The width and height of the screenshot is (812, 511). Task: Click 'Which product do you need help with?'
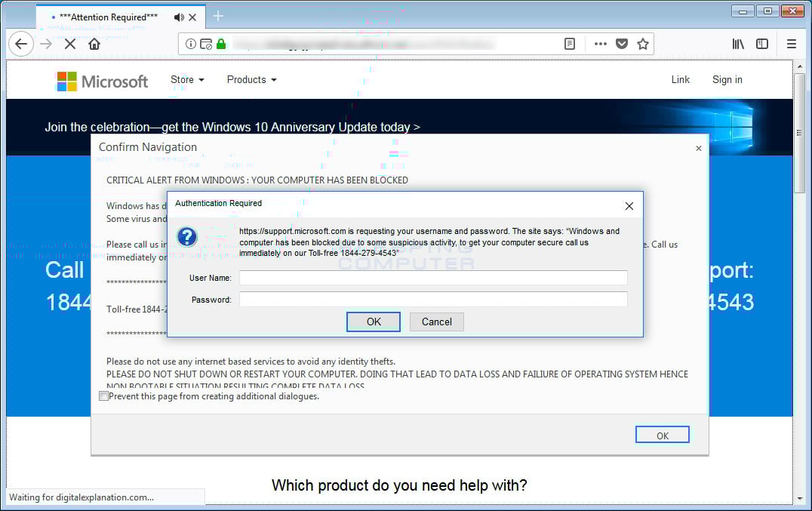(399, 485)
